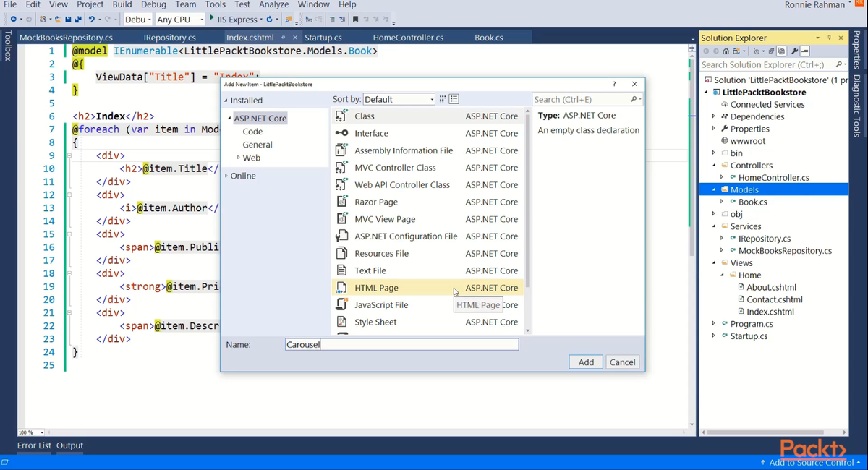This screenshot has width=868, height=470.
Task: Click Collapse All icon in Solution Explorer
Action: tap(770, 51)
